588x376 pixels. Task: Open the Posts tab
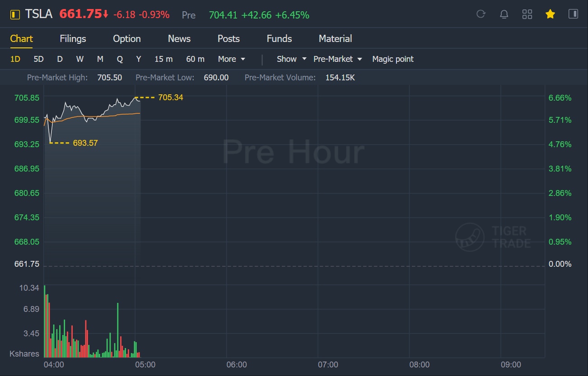tap(229, 39)
